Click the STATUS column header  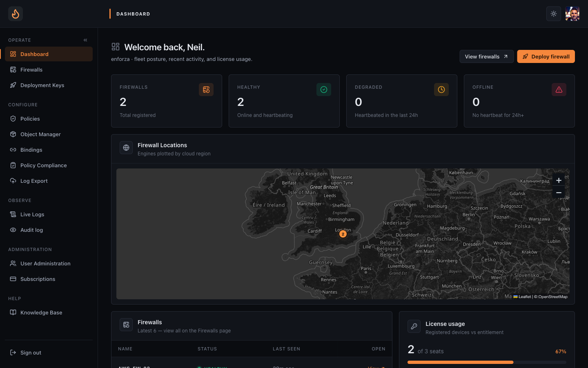pos(207,349)
